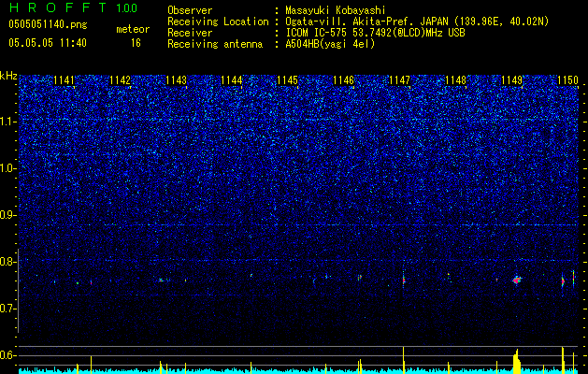
Task: Click the Receiver ICOM IC-575 value text
Action: [375, 33]
